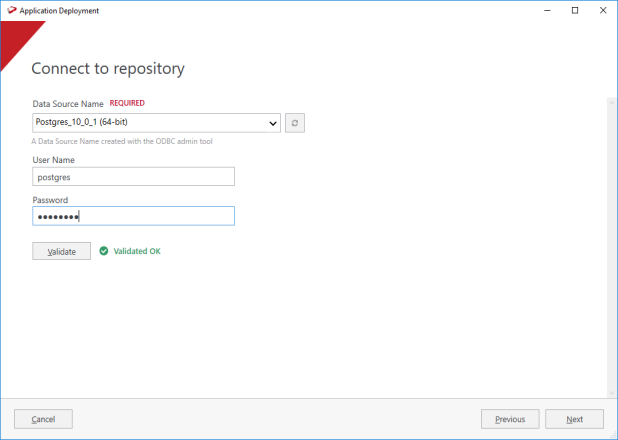
Task: Focus the User Name input field
Action: coord(133,176)
